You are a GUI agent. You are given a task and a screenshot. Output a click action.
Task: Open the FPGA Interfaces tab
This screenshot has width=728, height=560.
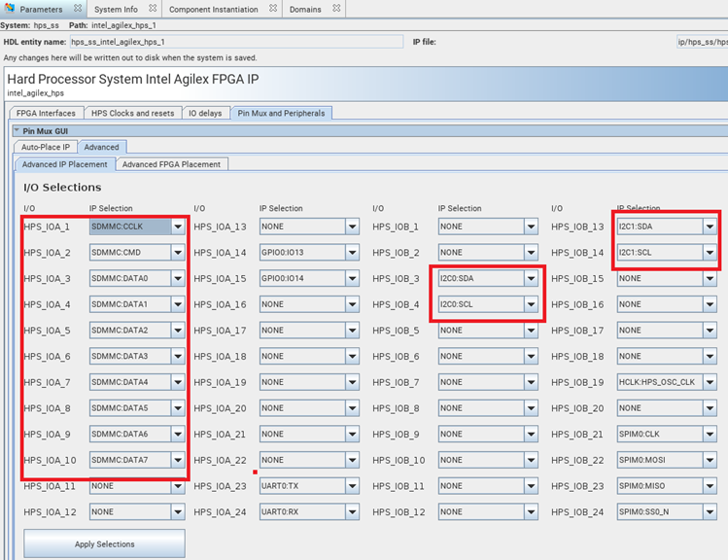(45, 113)
